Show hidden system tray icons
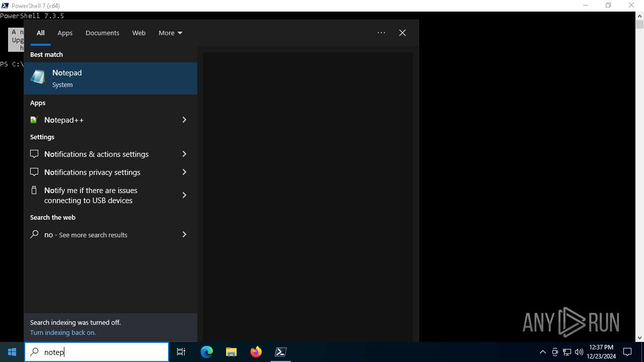The image size is (644, 362). [x=542, y=352]
